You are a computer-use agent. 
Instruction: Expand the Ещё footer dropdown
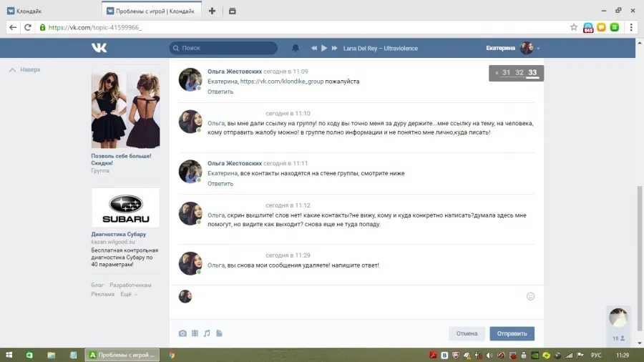tap(129, 294)
